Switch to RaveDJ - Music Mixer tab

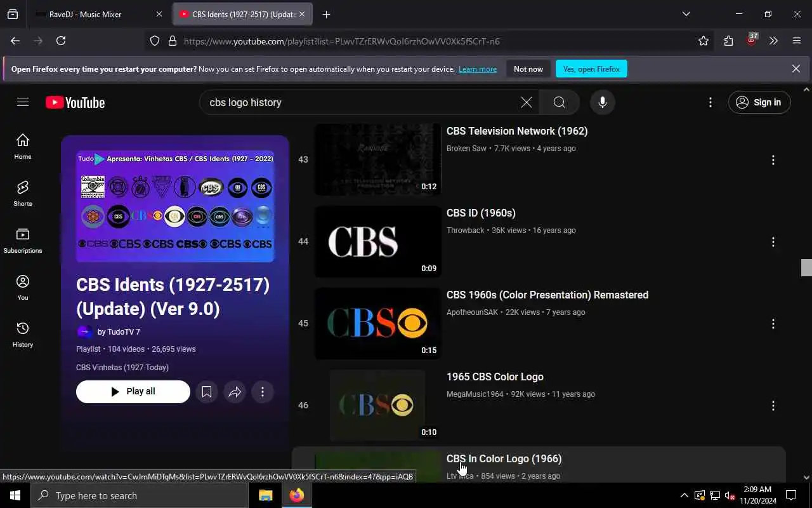point(100,14)
